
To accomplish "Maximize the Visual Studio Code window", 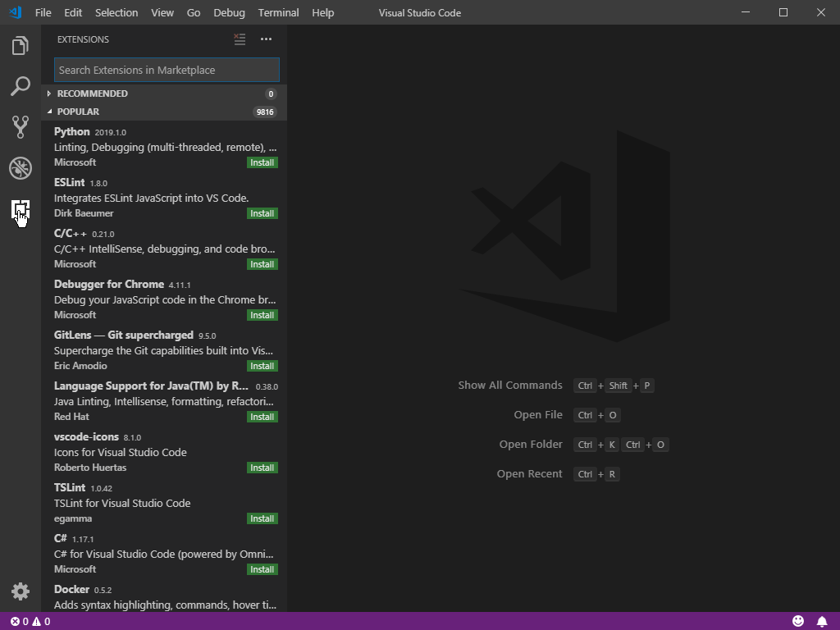I will [x=783, y=12].
